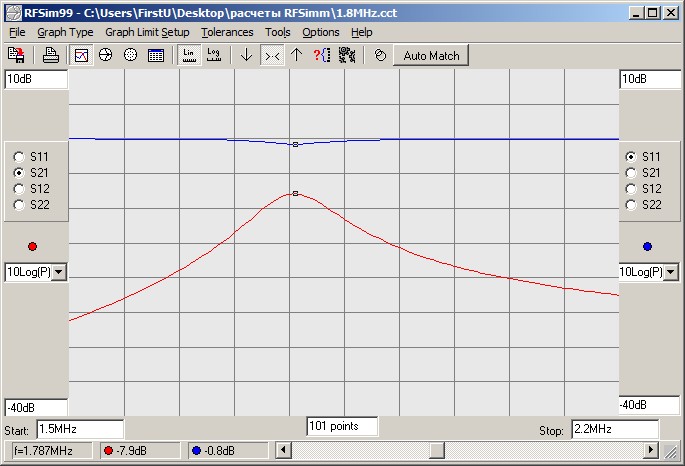Switch to Smith chart view icon
The height and width of the screenshot is (466, 685).
coord(105,55)
